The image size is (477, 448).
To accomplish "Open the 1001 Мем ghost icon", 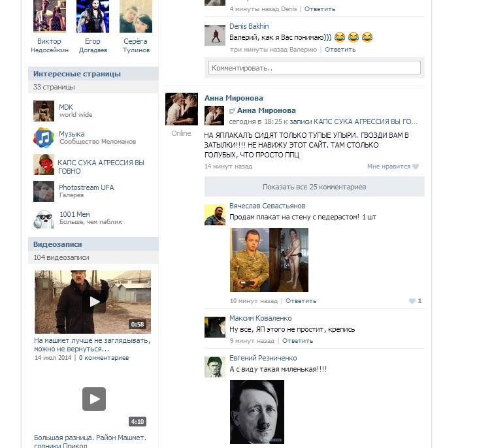I will [44, 218].
